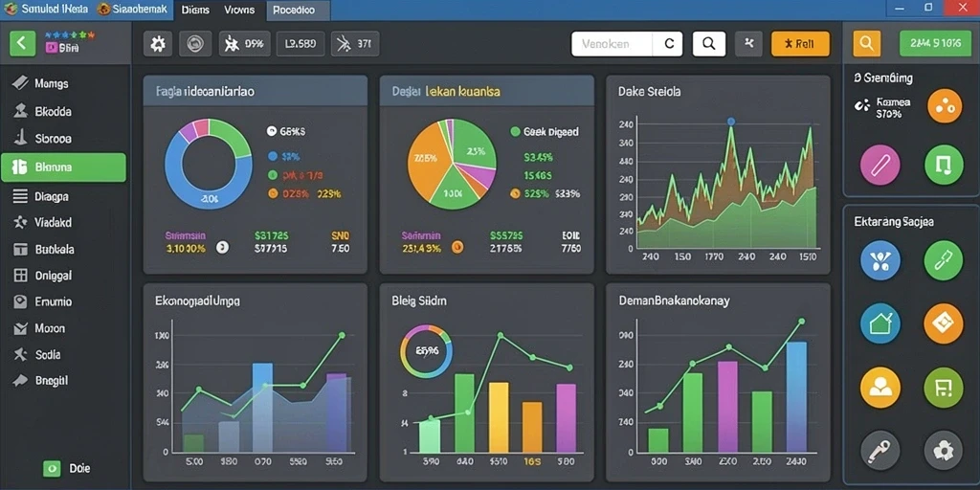The height and width of the screenshot is (490, 980).
Task: Open settings with the gear toolbar icon
Action: coord(158,44)
